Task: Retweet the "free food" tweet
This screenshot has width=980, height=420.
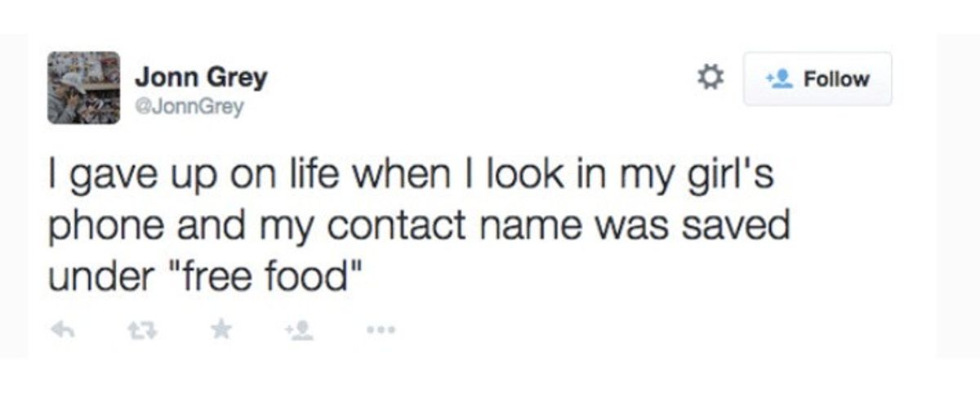Action: [x=136, y=330]
